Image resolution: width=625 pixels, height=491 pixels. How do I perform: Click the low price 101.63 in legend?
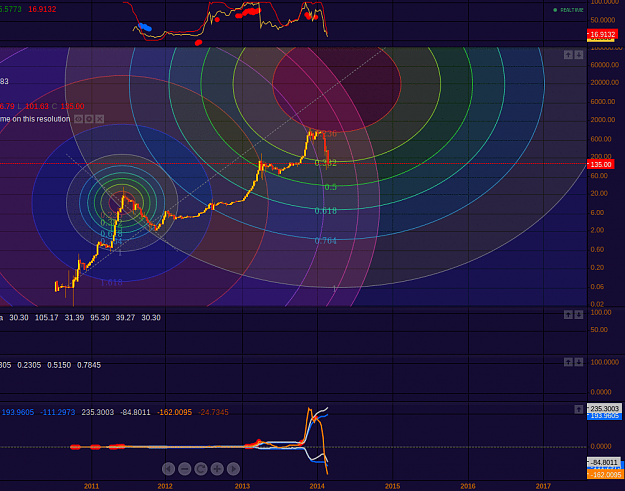click(37, 106)
